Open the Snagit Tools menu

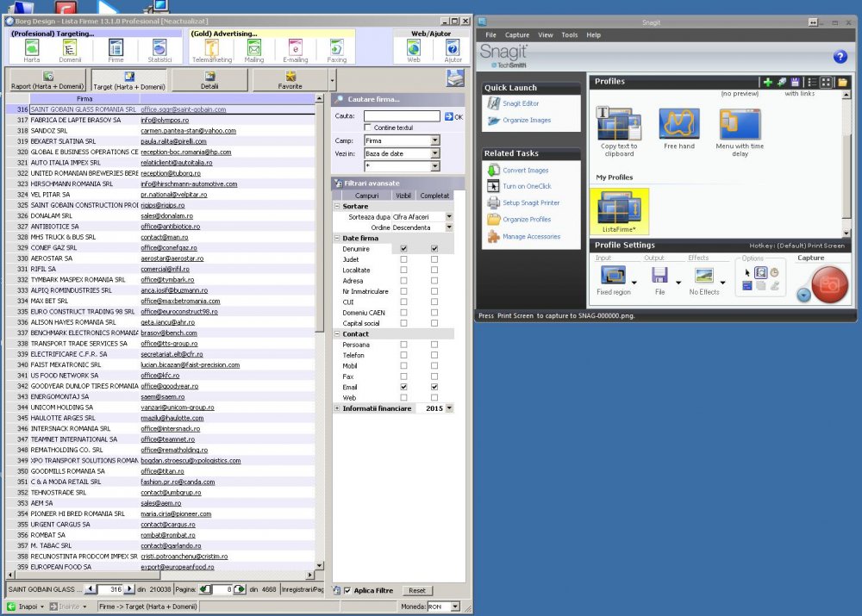[x=570, y=34]
